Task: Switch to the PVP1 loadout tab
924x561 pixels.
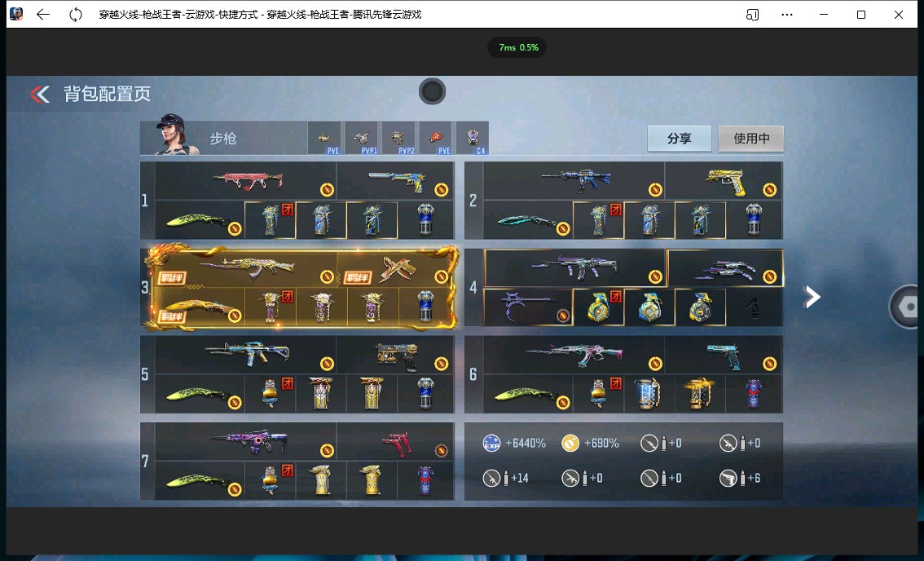Action: click(361, 139)
